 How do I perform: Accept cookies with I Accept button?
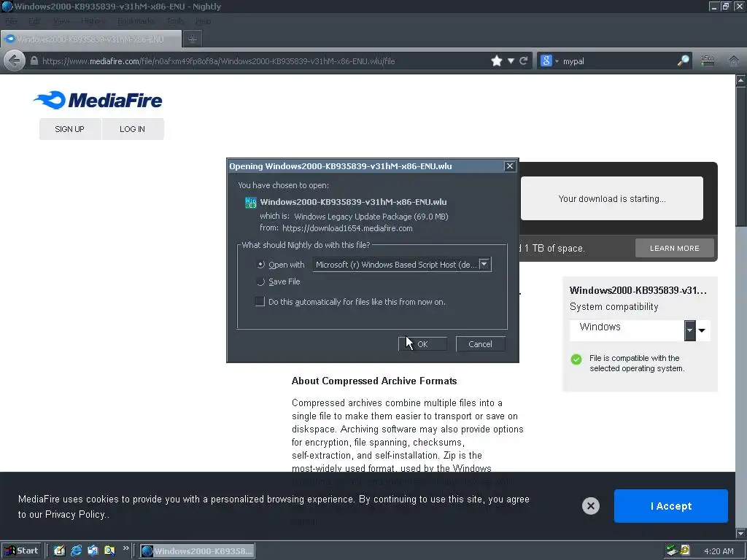coord(671,506)
